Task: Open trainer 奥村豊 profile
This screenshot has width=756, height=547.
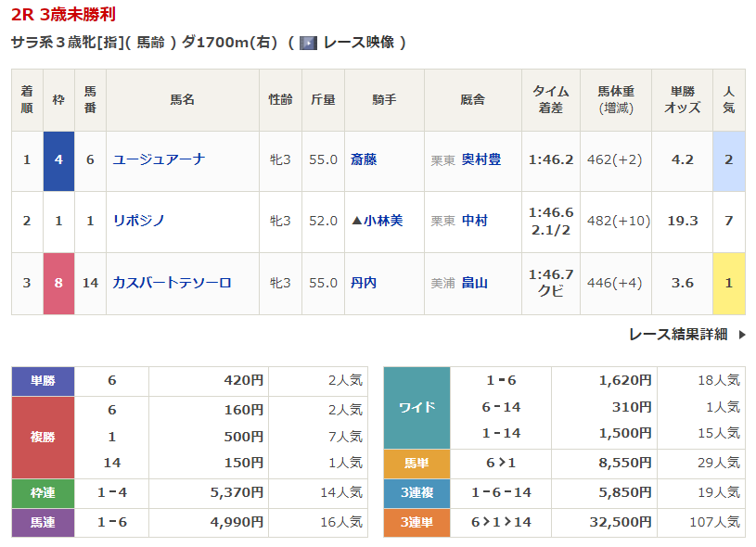Action: pyautogui.click(x=481, y=159)
